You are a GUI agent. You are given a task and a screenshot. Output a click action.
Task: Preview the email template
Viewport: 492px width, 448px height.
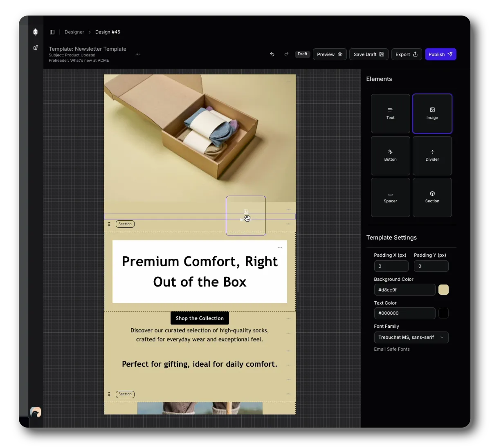point(330,54)
